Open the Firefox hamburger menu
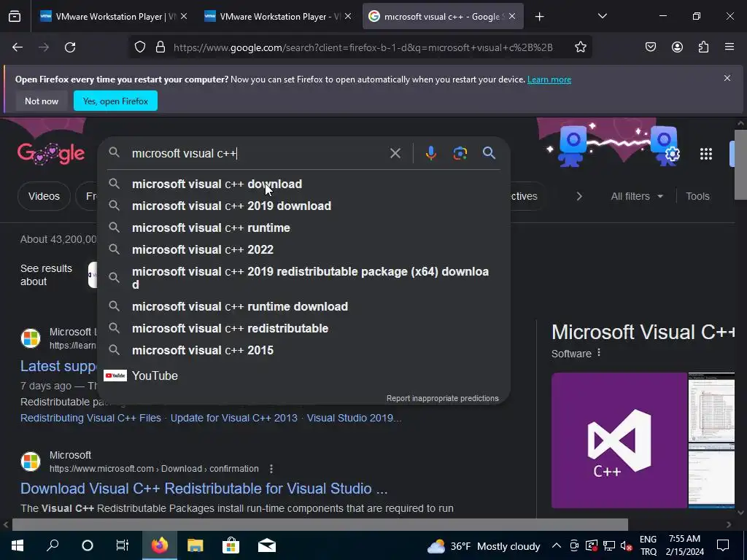 [x=729, y=47]
